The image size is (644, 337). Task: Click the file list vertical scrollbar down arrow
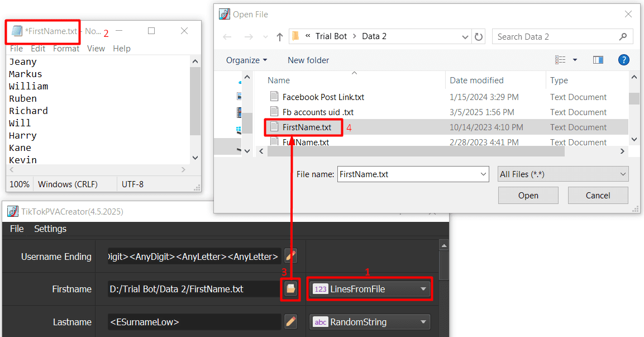(634, 139)
